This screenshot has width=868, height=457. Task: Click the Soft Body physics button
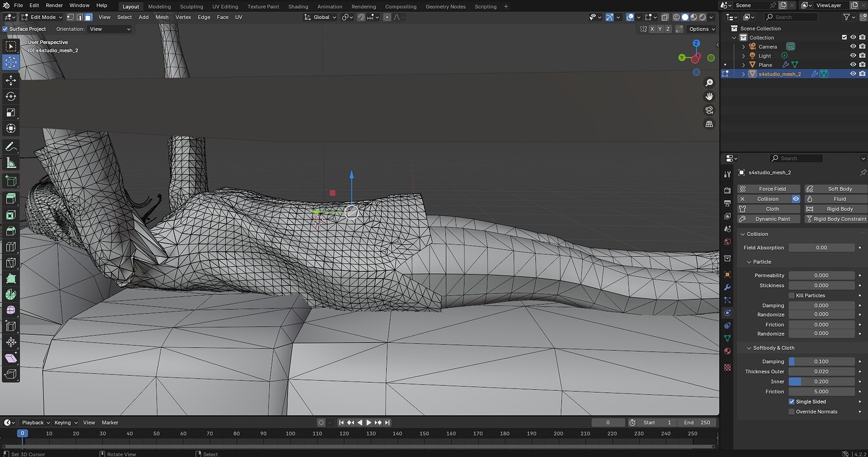(x=836, y=189)
